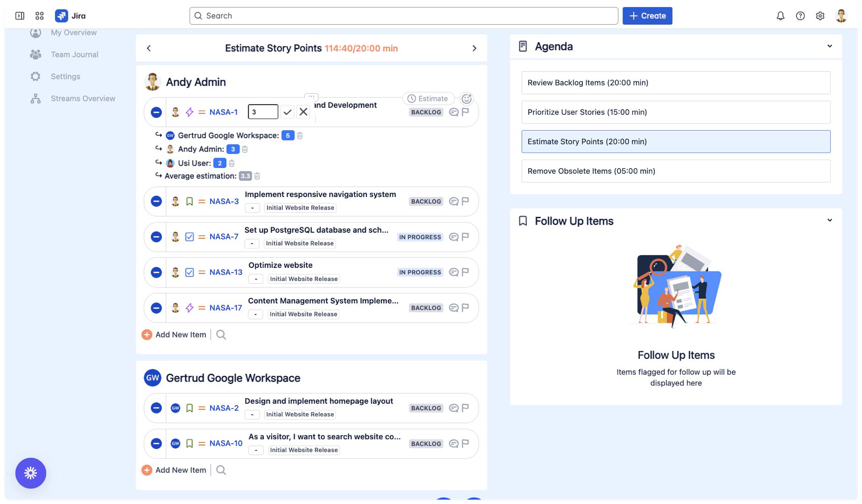
Task: Open the Jira settings gear in header
Action: click(x=820, y=16)
